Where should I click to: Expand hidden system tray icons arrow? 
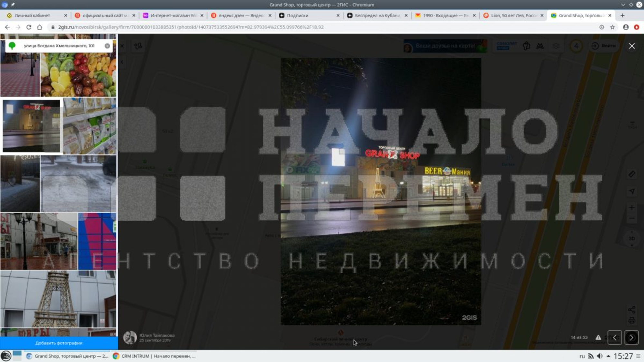click(x=608, y=356)
